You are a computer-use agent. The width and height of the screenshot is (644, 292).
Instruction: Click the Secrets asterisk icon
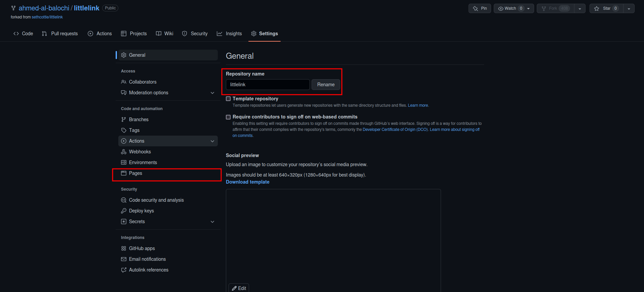[124, 222]
